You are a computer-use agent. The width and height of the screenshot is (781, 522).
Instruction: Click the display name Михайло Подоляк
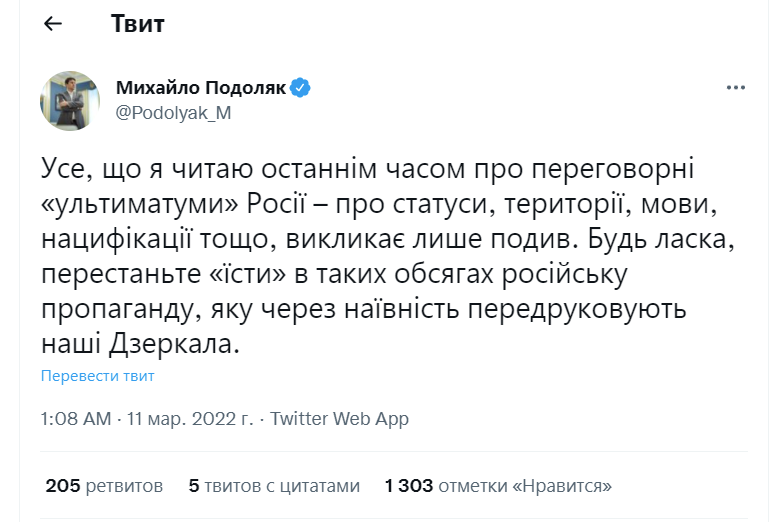tap(201, 88)
